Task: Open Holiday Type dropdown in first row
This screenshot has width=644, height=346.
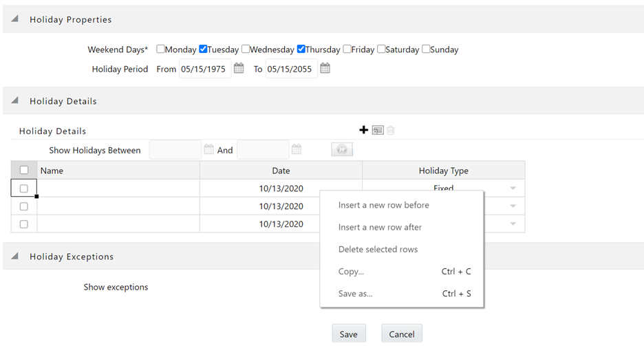Action: coord(513,188)
